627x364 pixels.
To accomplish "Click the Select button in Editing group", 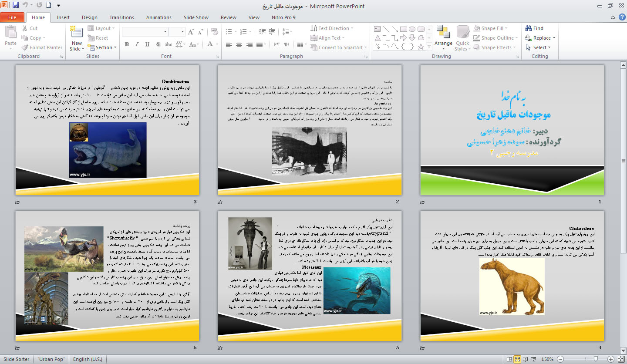I will (539, 47).
